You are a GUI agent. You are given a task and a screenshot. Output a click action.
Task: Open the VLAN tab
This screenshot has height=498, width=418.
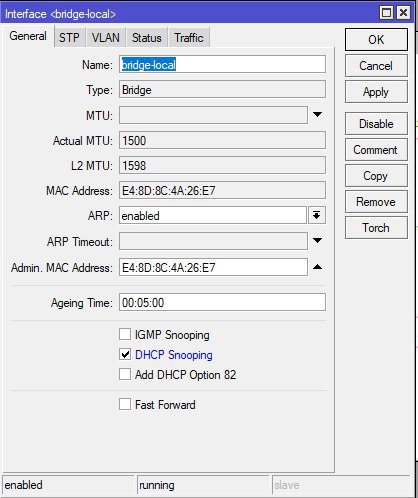tap(106, 38)
